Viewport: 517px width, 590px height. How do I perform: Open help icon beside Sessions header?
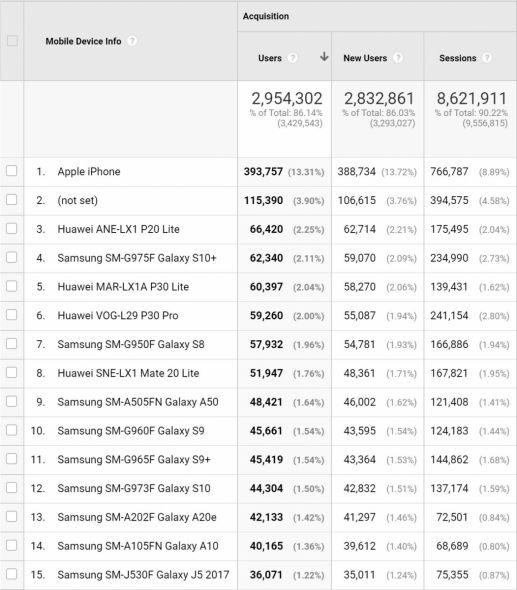click(487, 58)
